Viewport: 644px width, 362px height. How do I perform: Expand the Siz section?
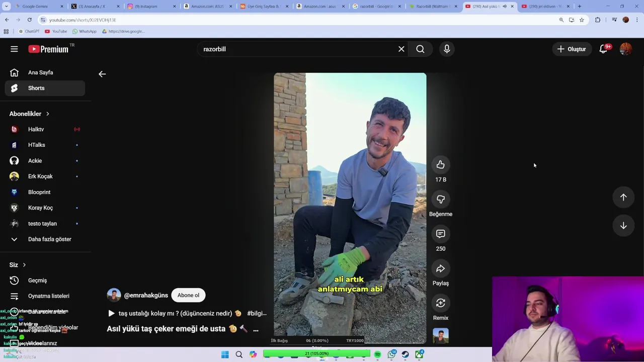(x=18, y=265)
